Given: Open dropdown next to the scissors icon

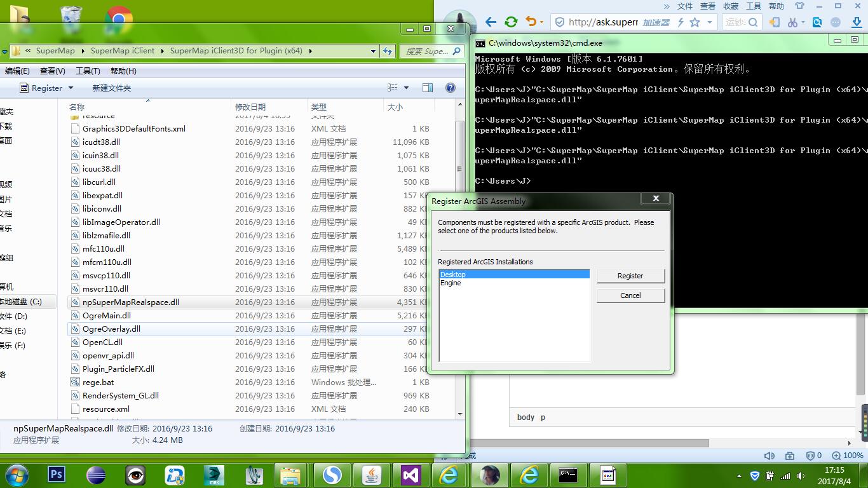Looking at the screenshot, I should tap(804, 22).
